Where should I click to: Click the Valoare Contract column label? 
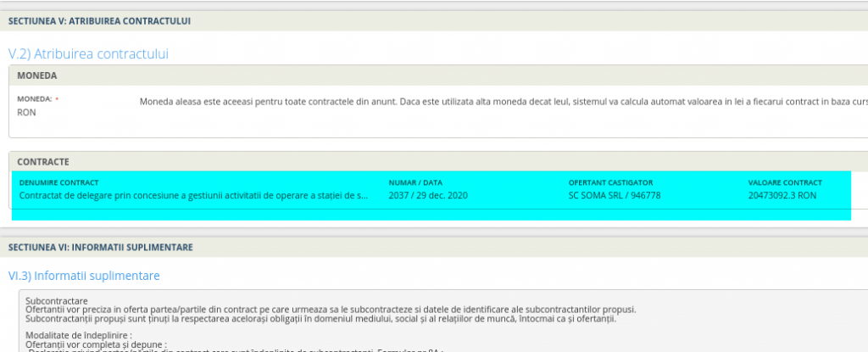(785, 182)
